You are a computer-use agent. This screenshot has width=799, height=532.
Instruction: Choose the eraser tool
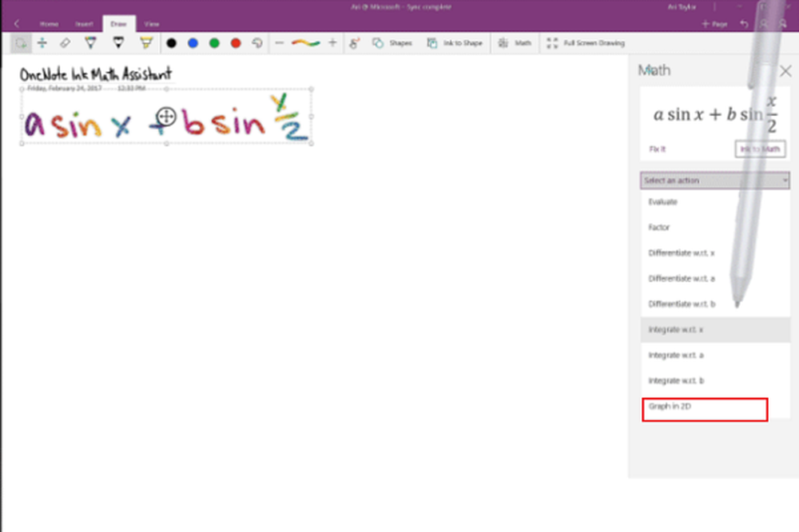pos(66,43)
